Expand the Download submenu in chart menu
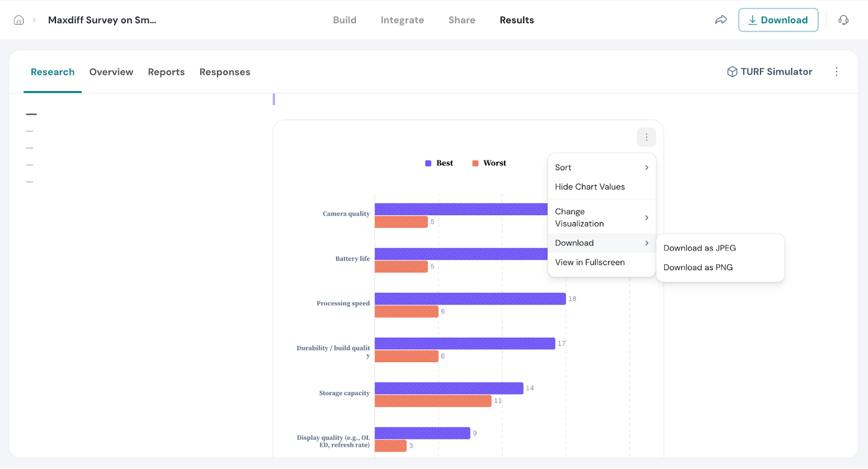868x469 pixels. click(601, 243)
